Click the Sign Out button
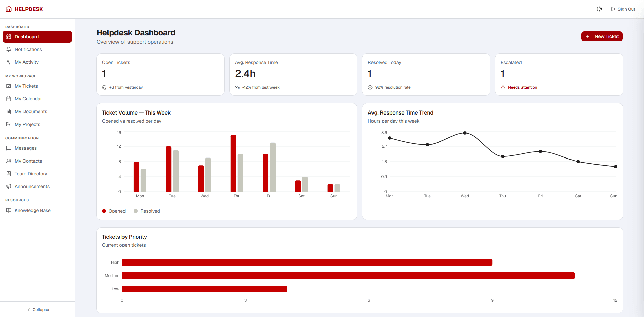 coord(623,9)
